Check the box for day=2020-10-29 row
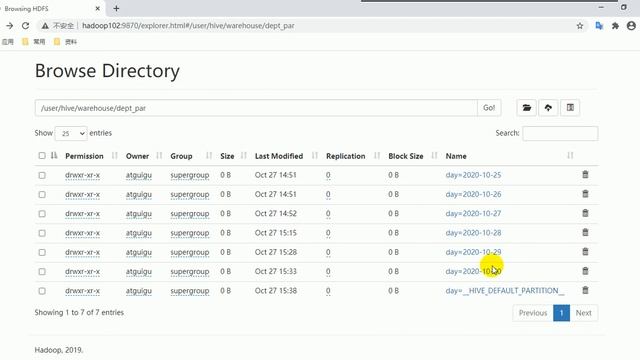Screen dimensions: 640x360 click(42, 252)
